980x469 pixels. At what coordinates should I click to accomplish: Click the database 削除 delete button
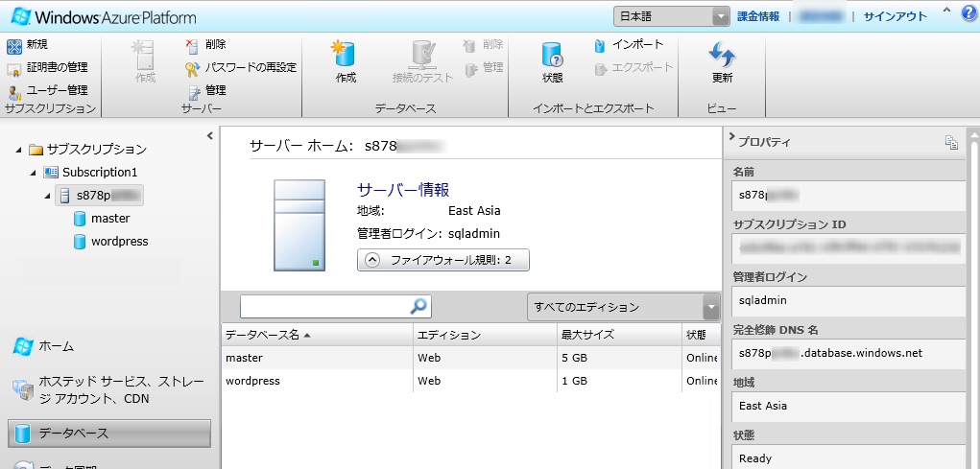tap(483, 45)
